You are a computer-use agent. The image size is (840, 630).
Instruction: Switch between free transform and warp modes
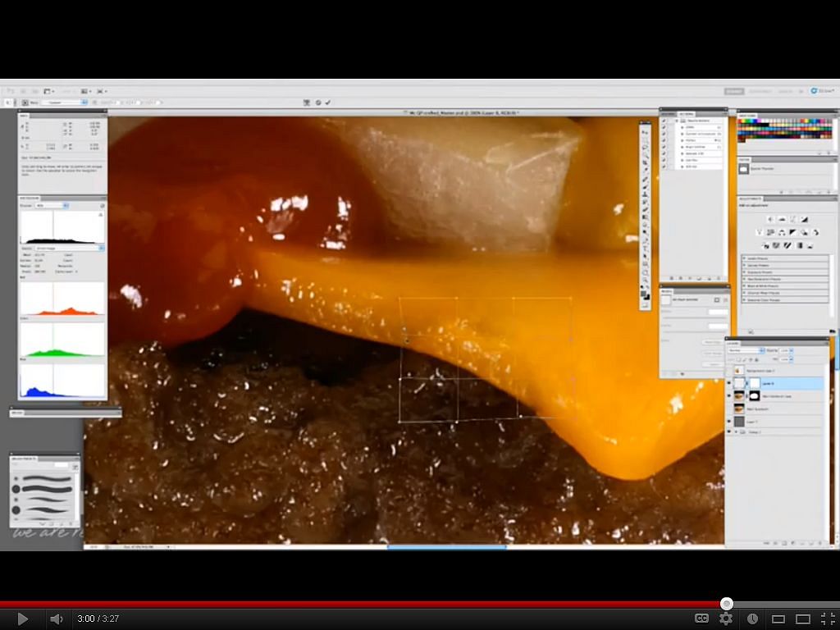(x=307, y=103)
